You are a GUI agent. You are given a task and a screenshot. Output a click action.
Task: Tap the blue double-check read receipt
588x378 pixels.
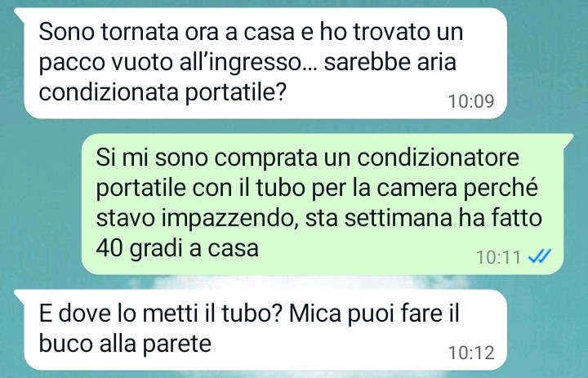pos(540,257)
